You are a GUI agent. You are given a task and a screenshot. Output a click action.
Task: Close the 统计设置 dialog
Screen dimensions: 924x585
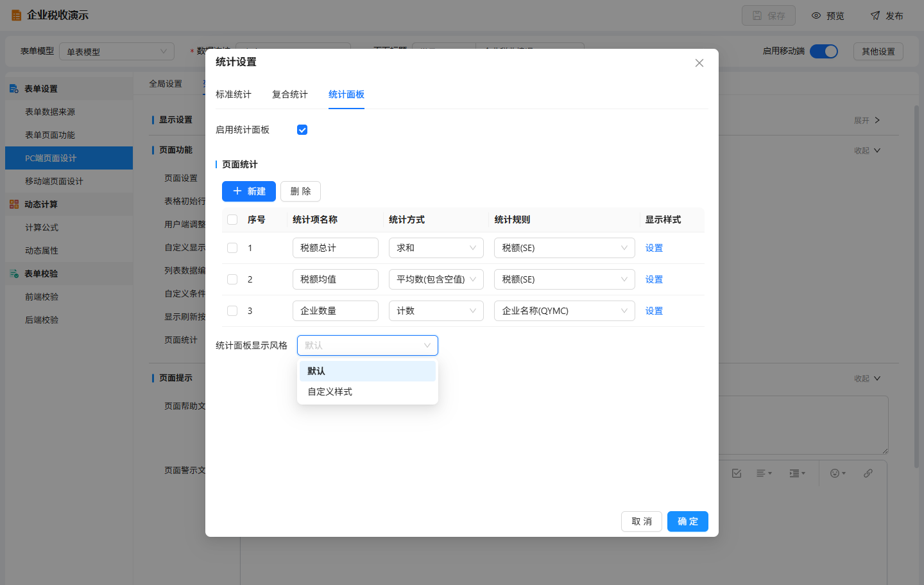(699, 63)
